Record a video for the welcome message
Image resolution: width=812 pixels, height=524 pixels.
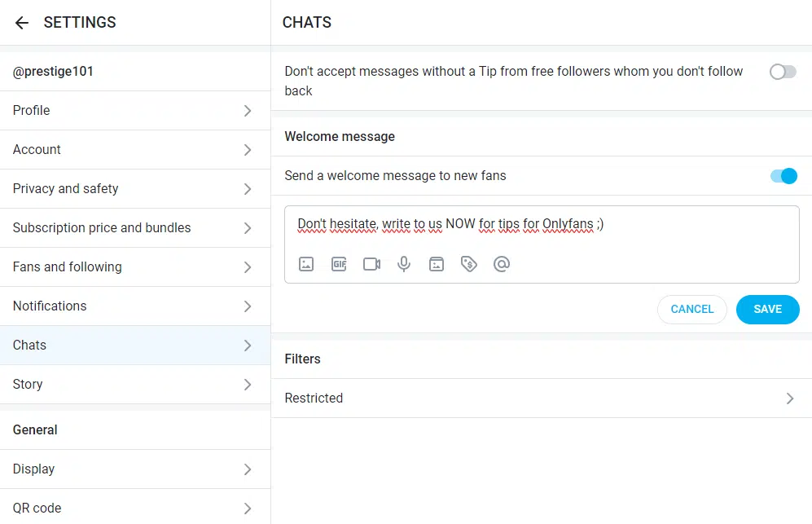pyautogui.click(x=371, y=263)
